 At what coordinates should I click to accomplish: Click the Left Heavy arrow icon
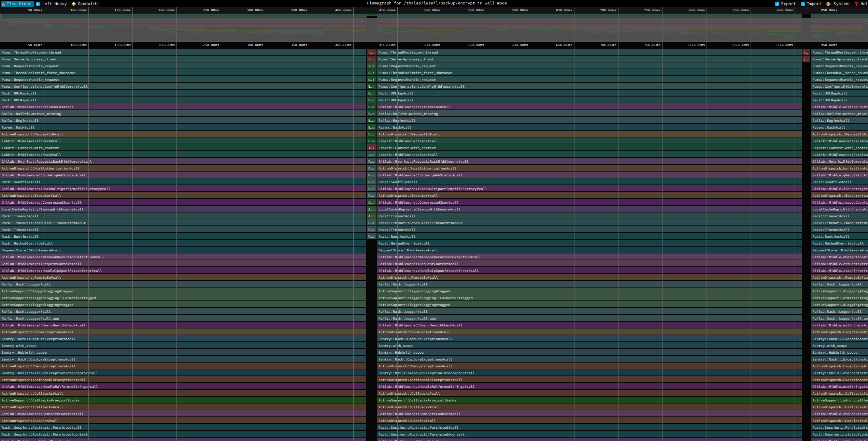coord(38,4)
